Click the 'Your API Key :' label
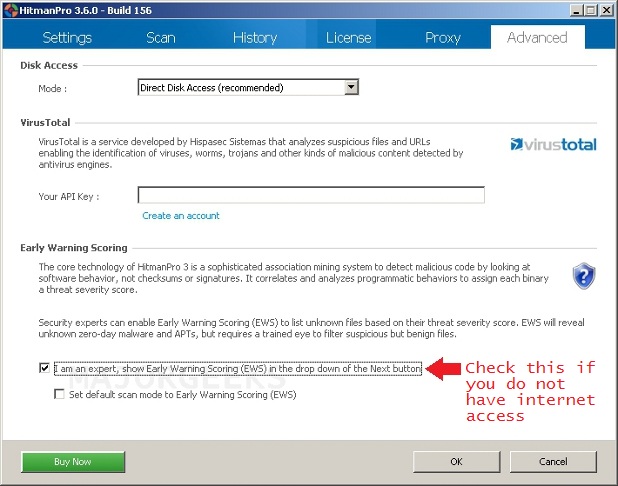The width and height of the screenshot is (618, 486). pos(69,196)
